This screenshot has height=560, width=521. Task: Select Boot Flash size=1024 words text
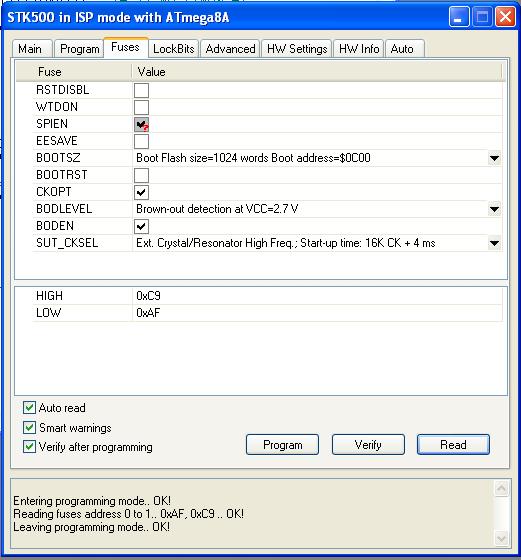pos(253,158)
